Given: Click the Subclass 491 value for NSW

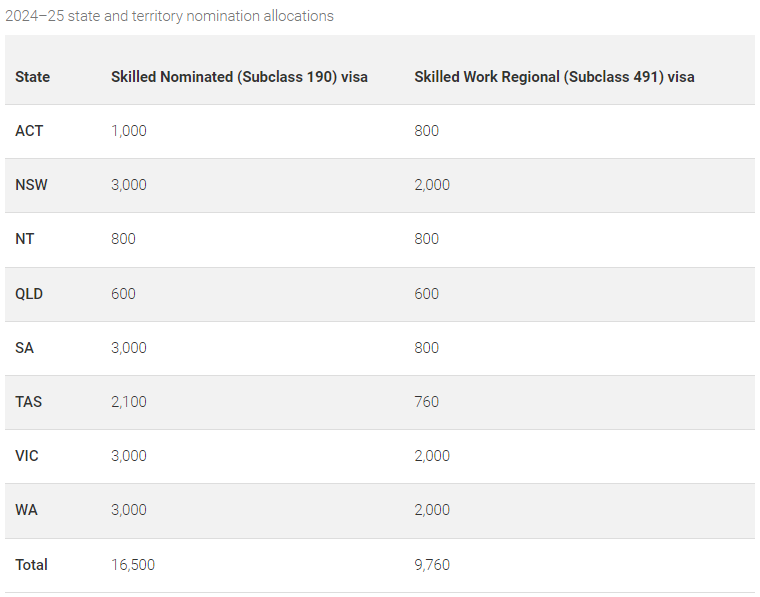Looking at the screenshot, I should click(432, 185).
